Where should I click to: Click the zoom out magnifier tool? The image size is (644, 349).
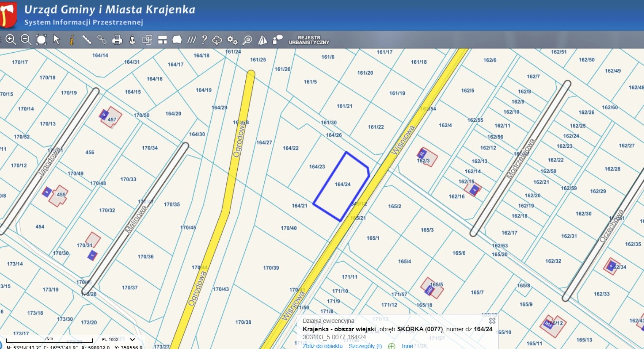(26, 40)
